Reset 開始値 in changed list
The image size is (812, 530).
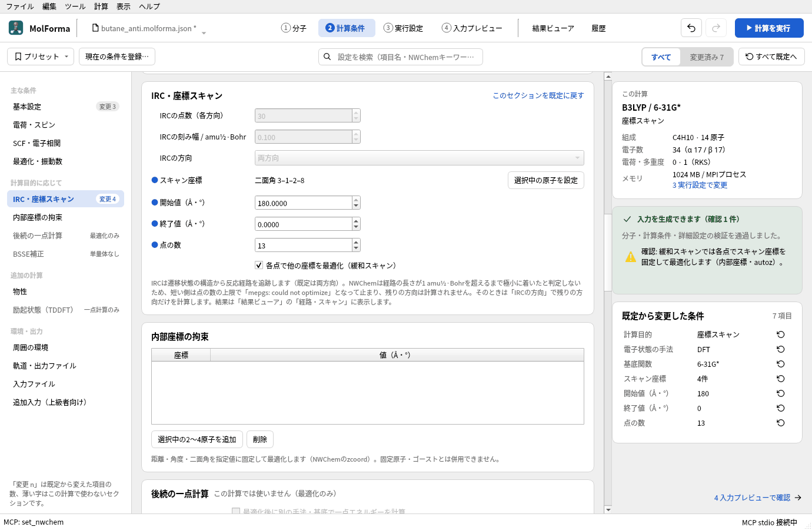(x=781, y=393)
